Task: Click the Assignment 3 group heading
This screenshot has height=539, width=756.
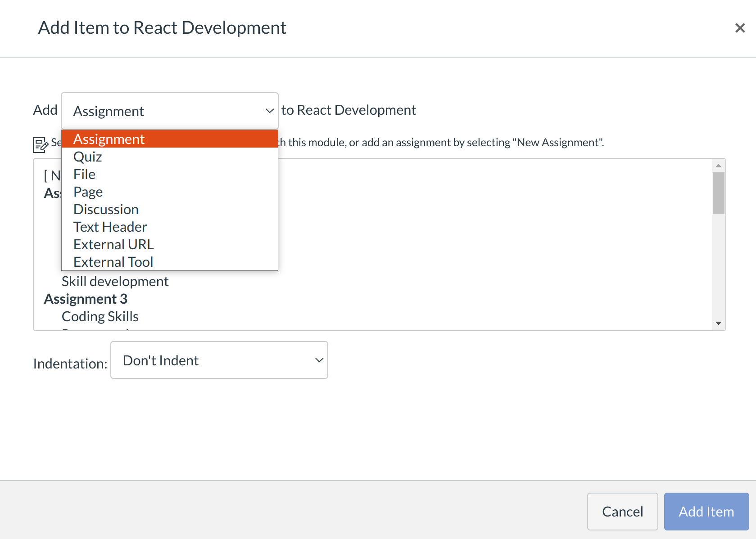Action: 86,299
